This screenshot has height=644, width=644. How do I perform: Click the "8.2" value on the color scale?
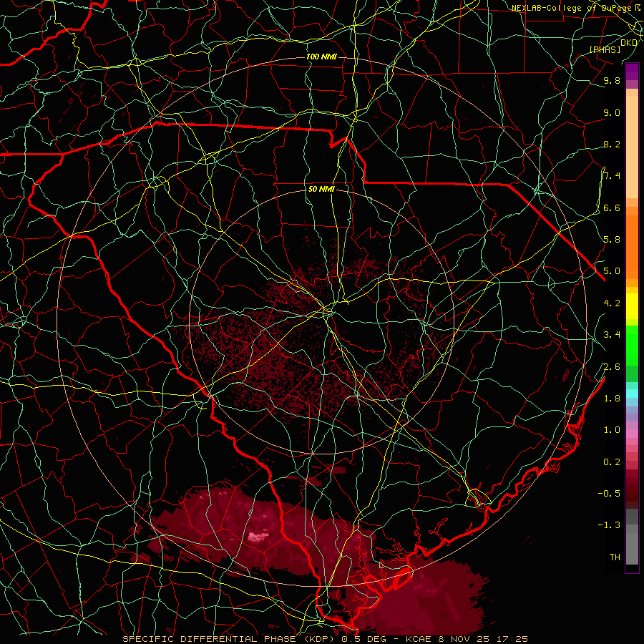[612, 144]
